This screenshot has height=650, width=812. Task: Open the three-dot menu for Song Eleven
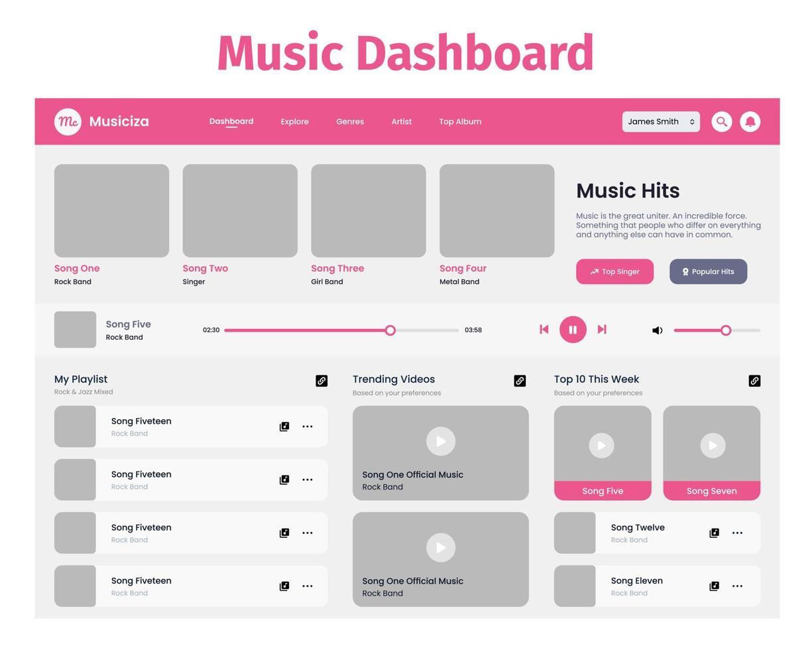click(737, 586)
